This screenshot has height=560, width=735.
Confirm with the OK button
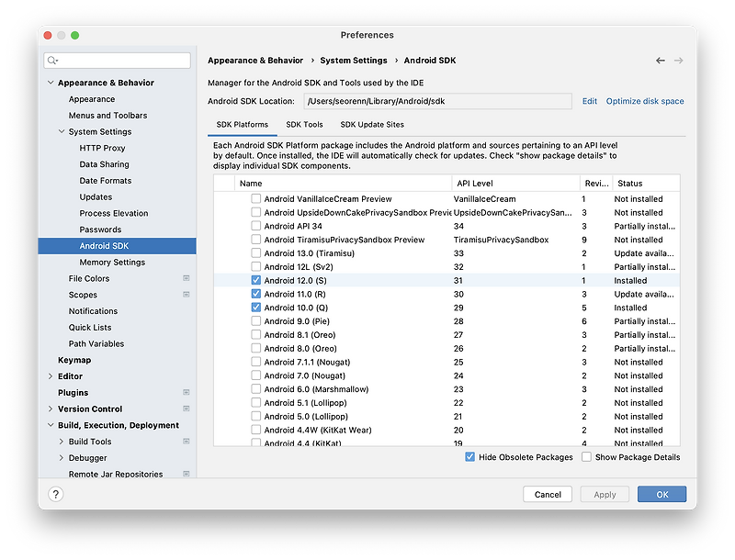[661, 495]
